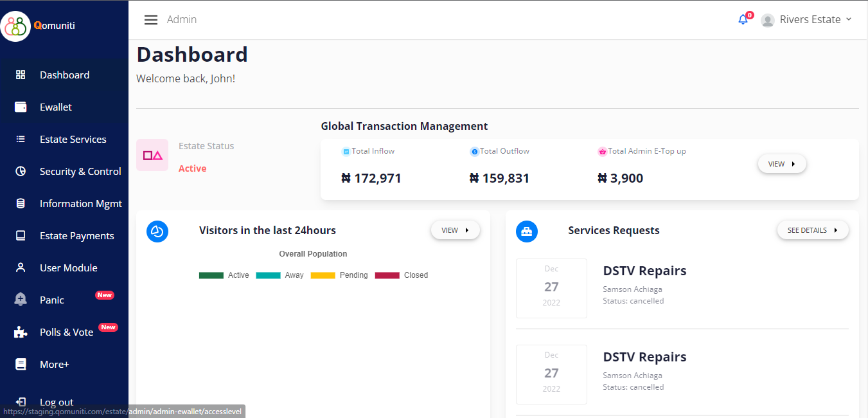This screenshot has width=868, height=418.
Task: Click the hamburger menu icon
Action: 151,20
